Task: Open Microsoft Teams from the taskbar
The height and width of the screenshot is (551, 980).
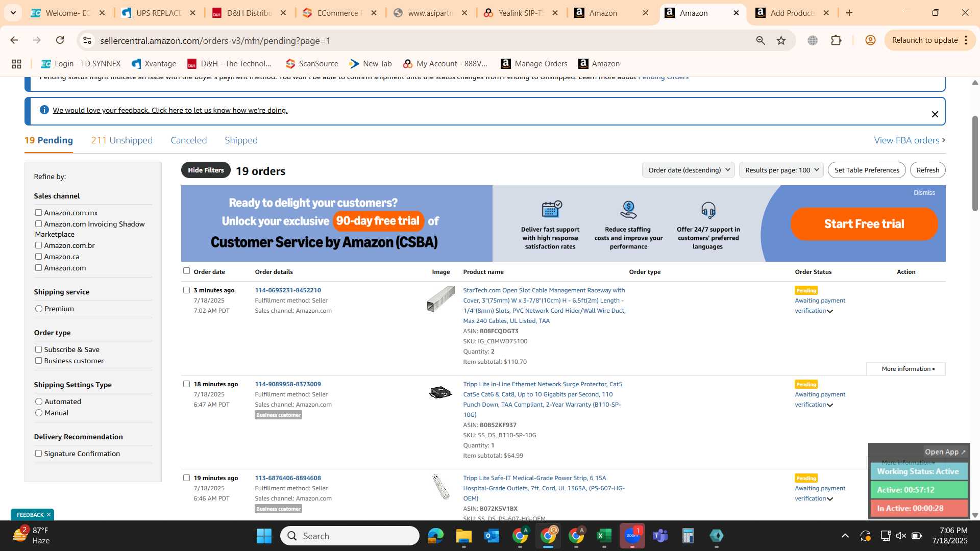Action: [660, 536]
